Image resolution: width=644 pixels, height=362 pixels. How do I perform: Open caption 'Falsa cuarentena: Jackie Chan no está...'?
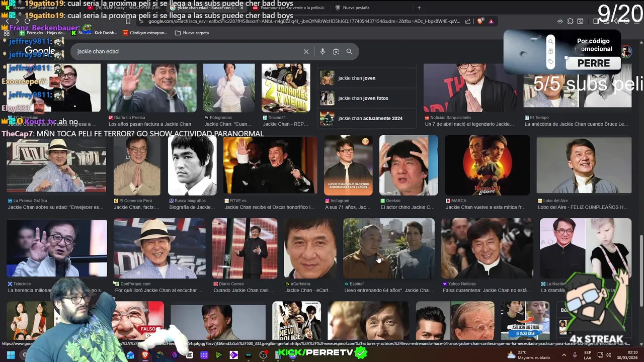point(487,291)
